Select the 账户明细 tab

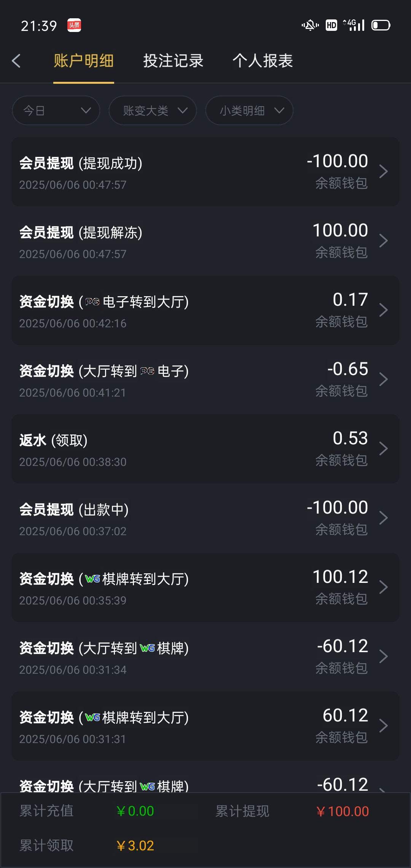[84, 61]
